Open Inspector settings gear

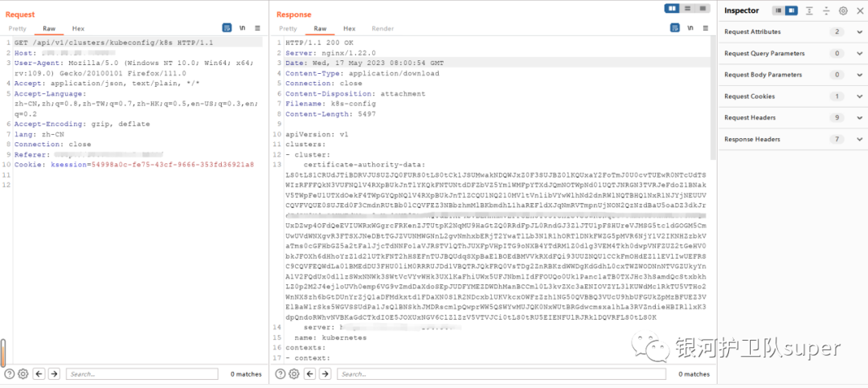[843, 10]
